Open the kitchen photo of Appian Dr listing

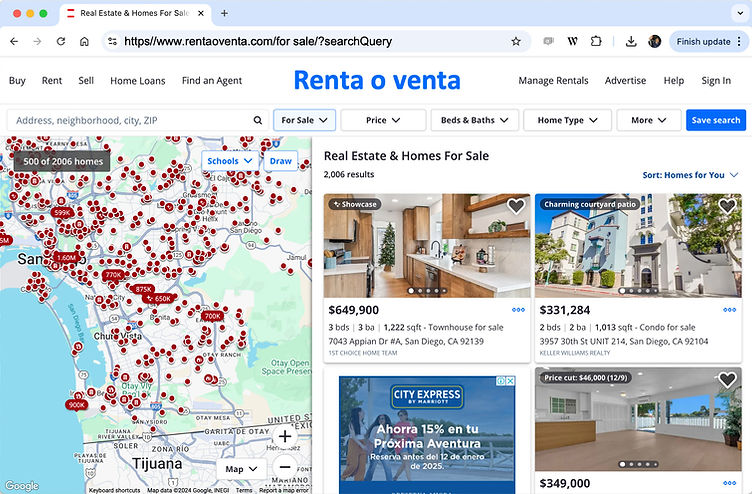tap(427, 246)
